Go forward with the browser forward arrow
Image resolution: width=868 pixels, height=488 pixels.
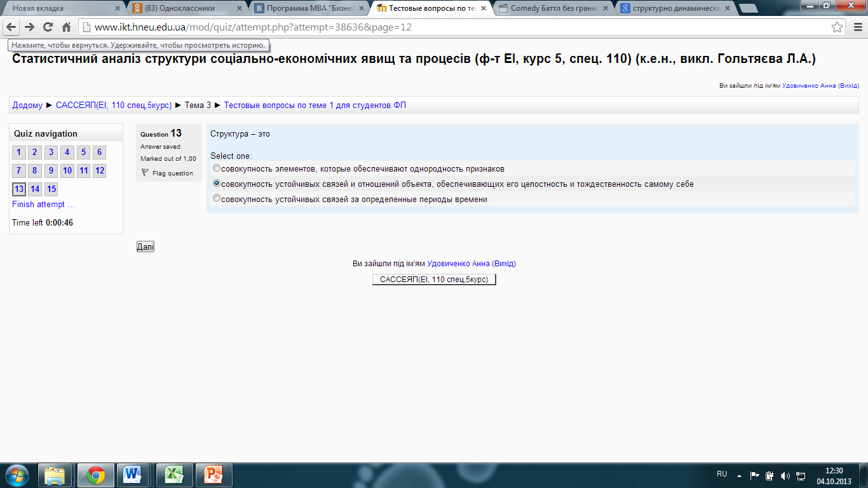(x=29, y=27)
